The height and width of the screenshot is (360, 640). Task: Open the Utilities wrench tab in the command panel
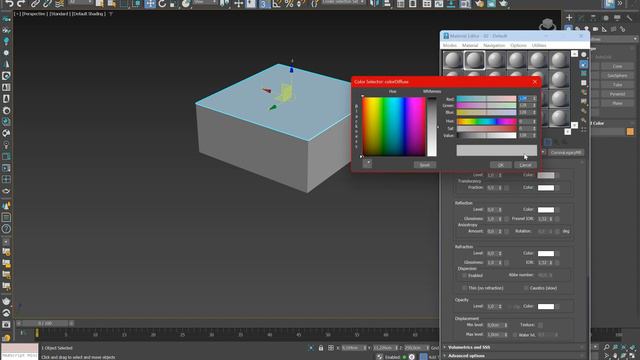[x=629, y=18]
